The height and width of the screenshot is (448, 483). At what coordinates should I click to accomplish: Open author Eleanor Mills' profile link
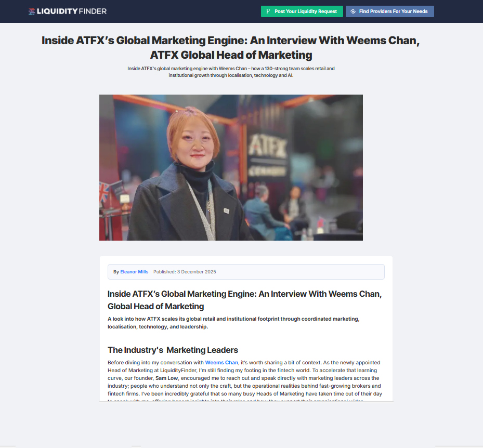tap(134, 272)
